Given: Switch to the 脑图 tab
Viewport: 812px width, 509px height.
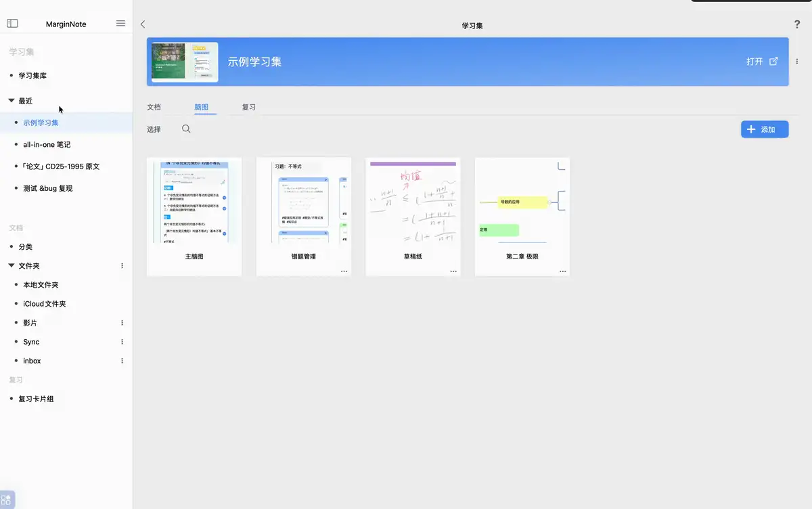Looking at the screenshot, I should [201, 107].
